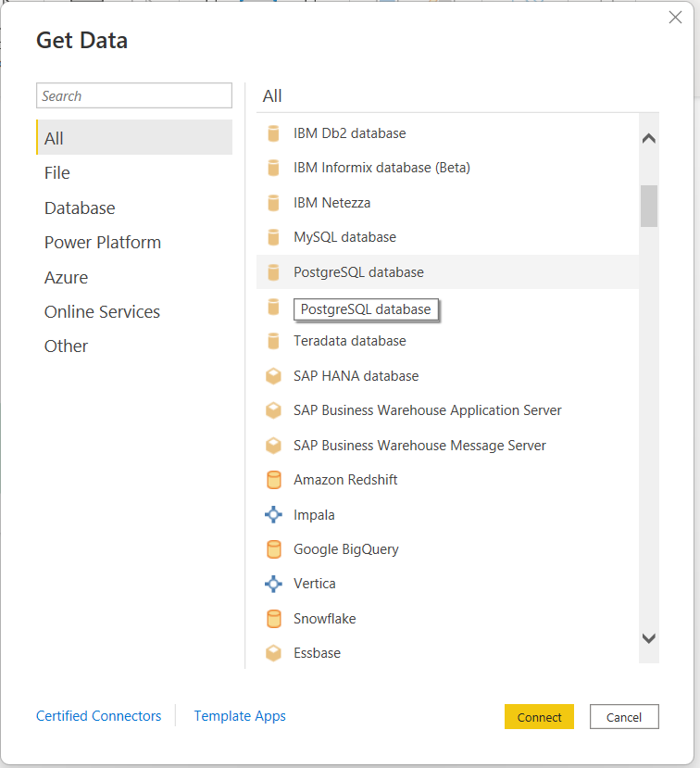This screenshot has height=768, width=700.
Task: Click the Impala connector icon
Action: (273, 514)
